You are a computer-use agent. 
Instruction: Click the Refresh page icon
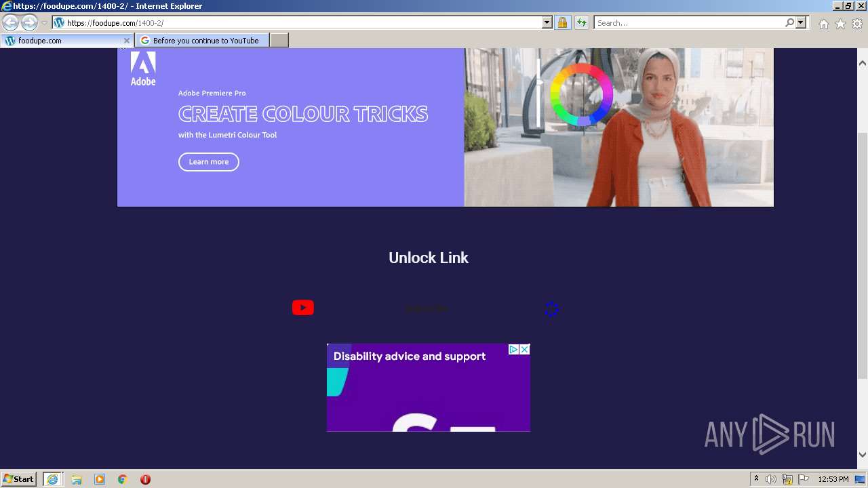pos(582,23)
